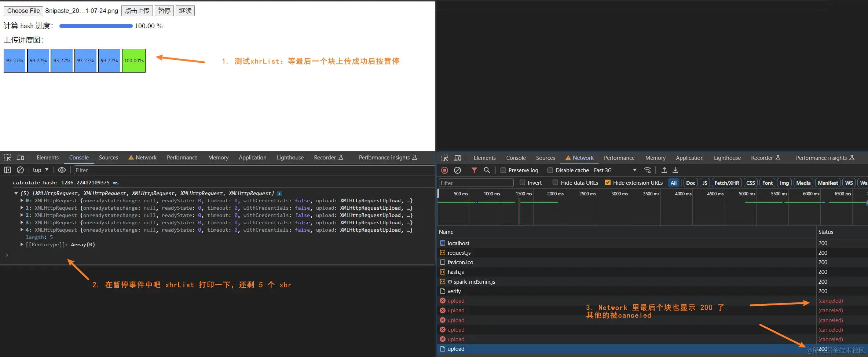Toggle the JS request type filter
The width and height of the screenshot is (868, 357).
coord(705,183)
